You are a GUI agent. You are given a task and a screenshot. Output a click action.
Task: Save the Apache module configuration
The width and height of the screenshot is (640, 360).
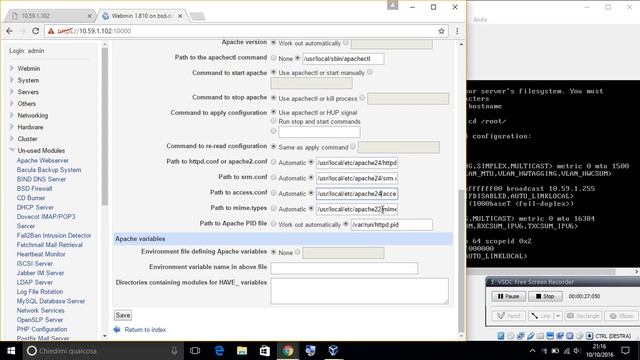click(x=123, y=315)
